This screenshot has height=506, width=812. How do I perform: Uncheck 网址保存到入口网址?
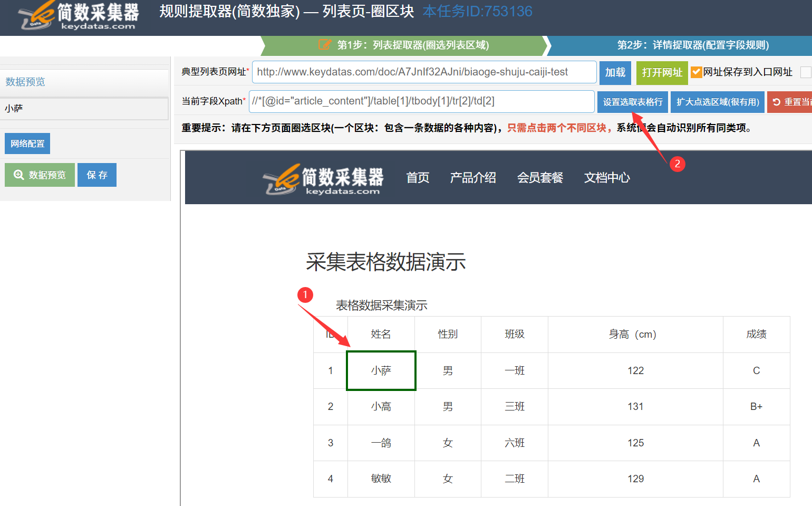point(697,72)
